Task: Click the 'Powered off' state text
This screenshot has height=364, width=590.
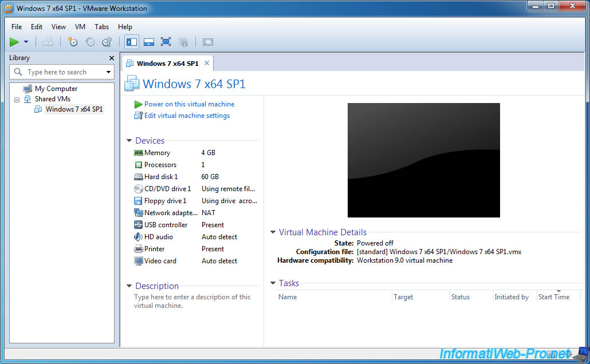Action: (375, 243)
